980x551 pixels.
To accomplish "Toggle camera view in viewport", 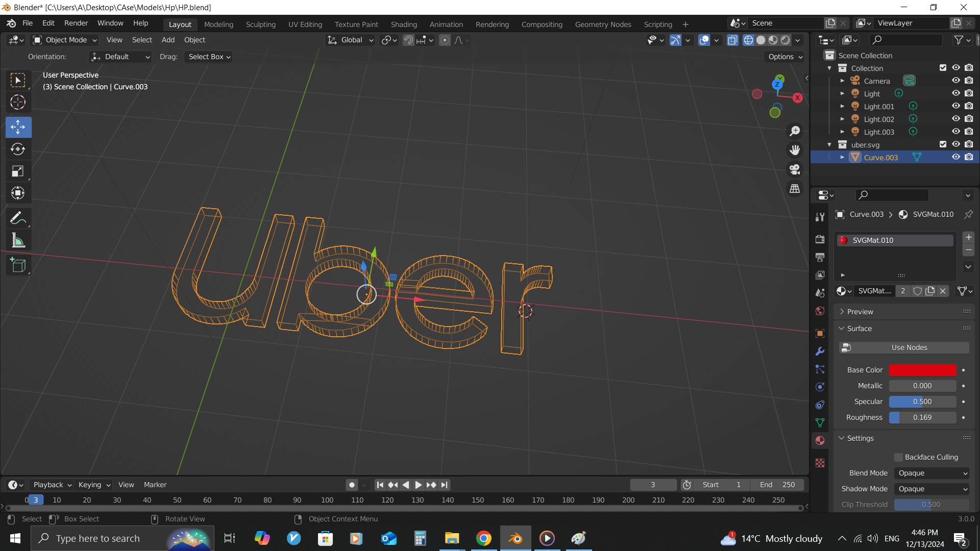I will pos(795,169).
